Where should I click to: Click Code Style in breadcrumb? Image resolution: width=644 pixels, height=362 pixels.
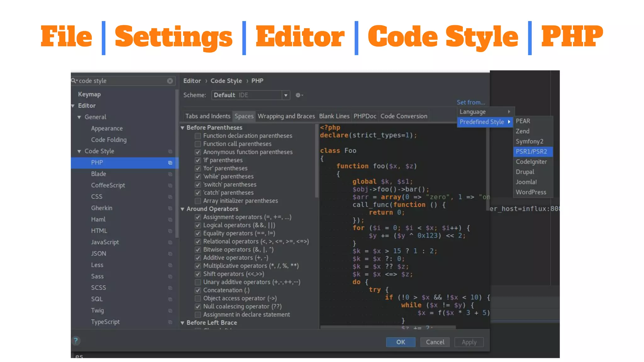226,81
